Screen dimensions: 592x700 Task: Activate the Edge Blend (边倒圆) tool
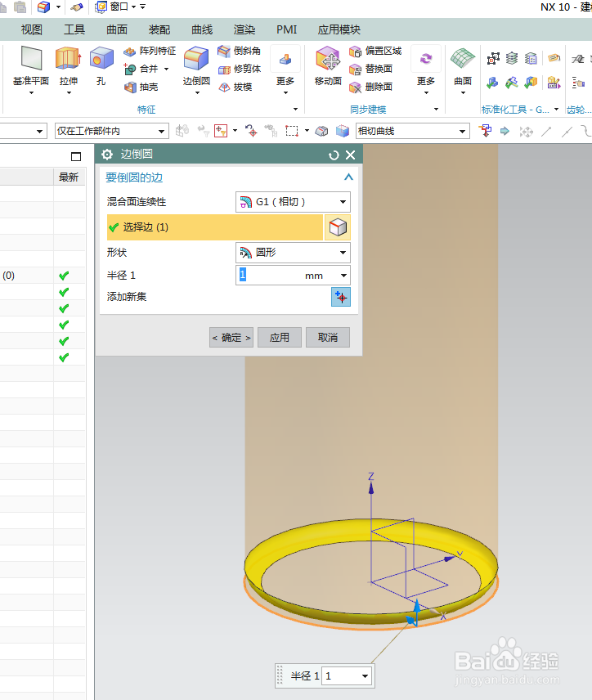(x=196, y=66)
